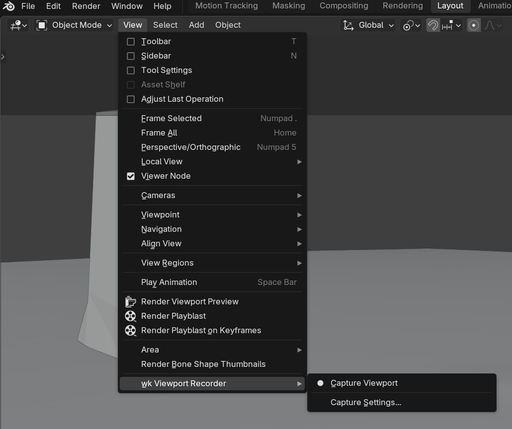Expand the collapsed toolbar arrow at left edge
Screen dimensions: 512x429
tap(3, 57)
